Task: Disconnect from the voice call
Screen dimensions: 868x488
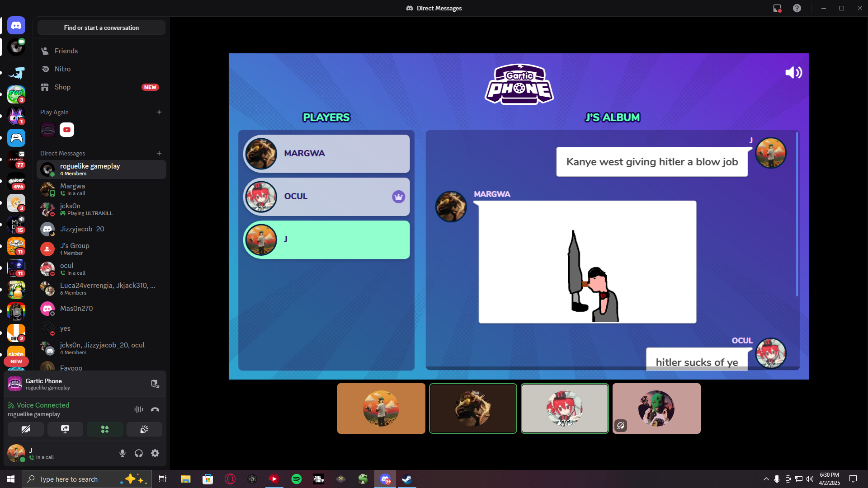Action: click(155, 409)
